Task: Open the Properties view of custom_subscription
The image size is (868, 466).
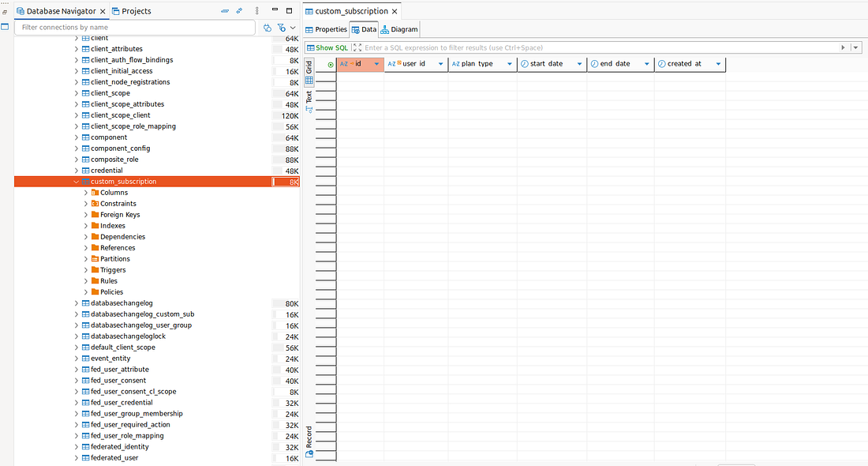Action: point(331,29)
